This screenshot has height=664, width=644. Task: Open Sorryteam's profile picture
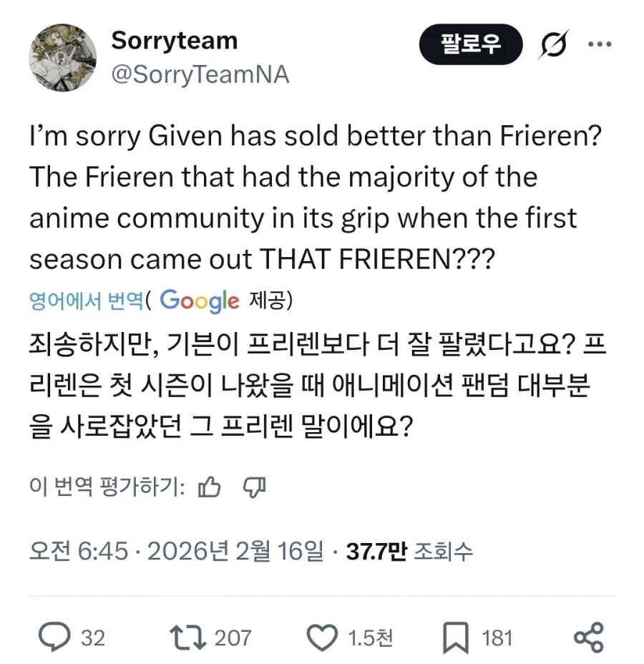(x=62, y=57)
